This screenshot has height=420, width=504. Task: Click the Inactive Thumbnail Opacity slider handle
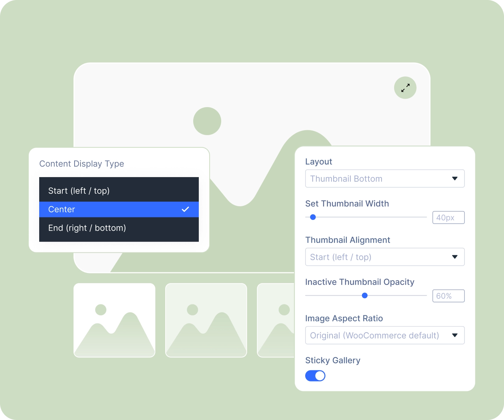pyautogui.click(x=365, y=296)
